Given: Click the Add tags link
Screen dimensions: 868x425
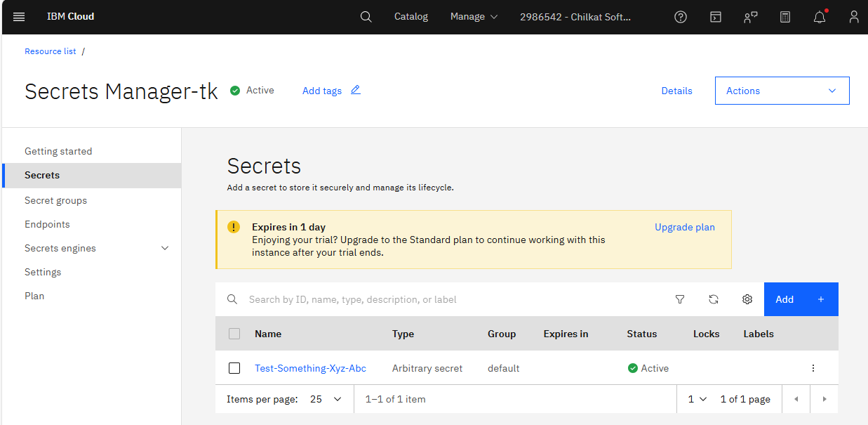Looking at the screenshot, I should 322,91.
